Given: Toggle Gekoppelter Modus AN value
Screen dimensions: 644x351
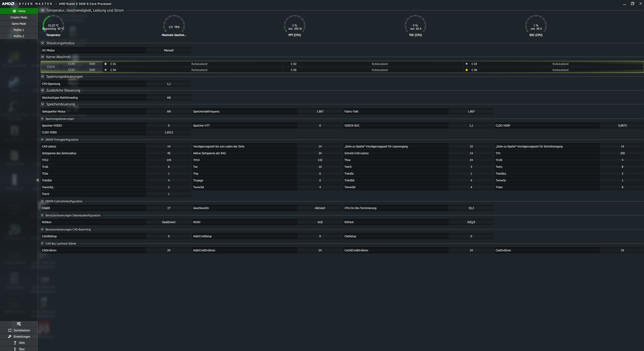Looking at the screenshot, I should click(169, 112).
